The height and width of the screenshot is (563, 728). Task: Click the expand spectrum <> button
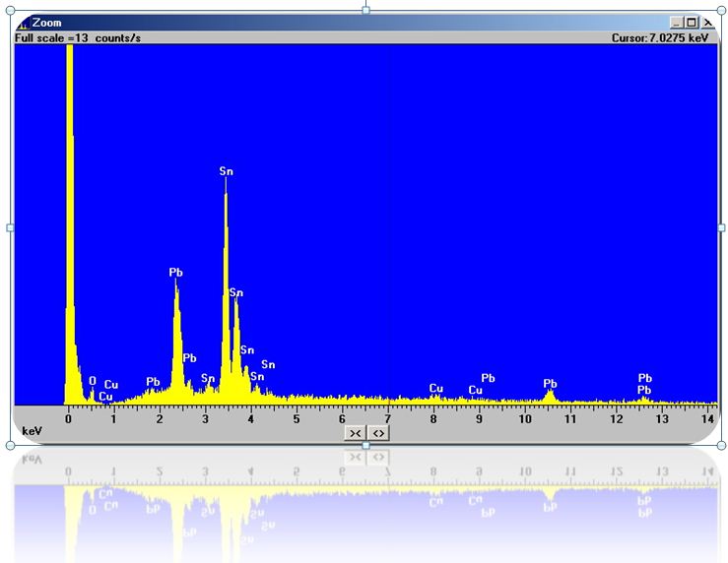pyautogui.click(x=378, y=433)
